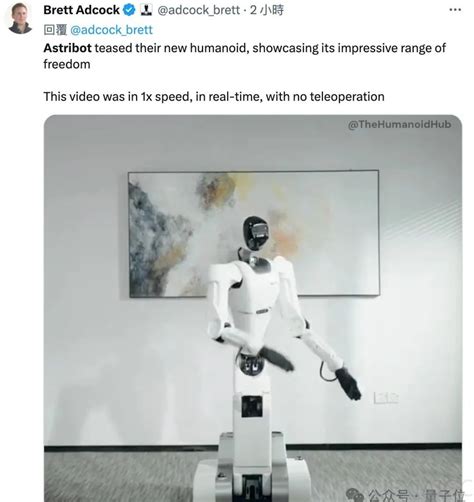Image resolution: width=474 pixels, height=502 pixels.
Task: Click the robot's head in video
Action: [x=256, y=231]
